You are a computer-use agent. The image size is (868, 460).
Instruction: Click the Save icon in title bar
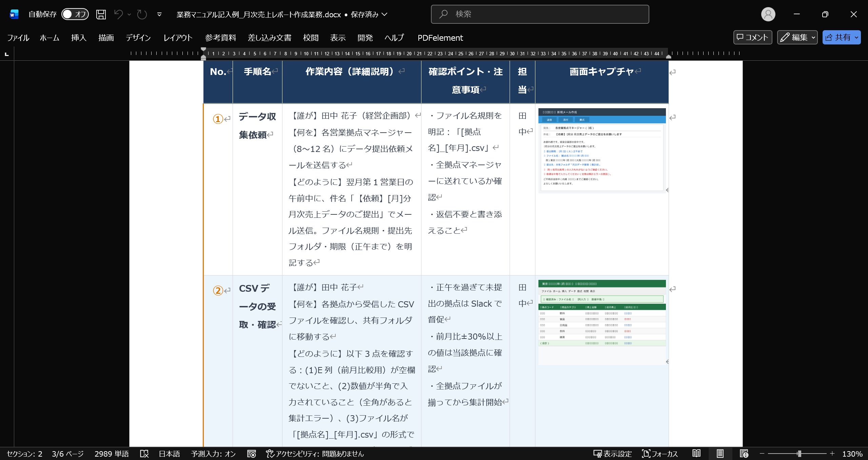(x=101, y=14)
